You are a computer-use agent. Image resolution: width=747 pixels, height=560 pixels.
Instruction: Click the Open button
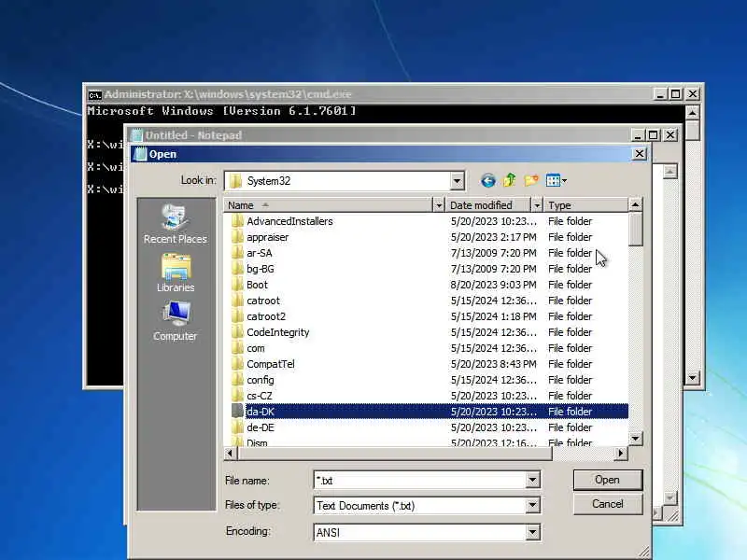(608, 480)
